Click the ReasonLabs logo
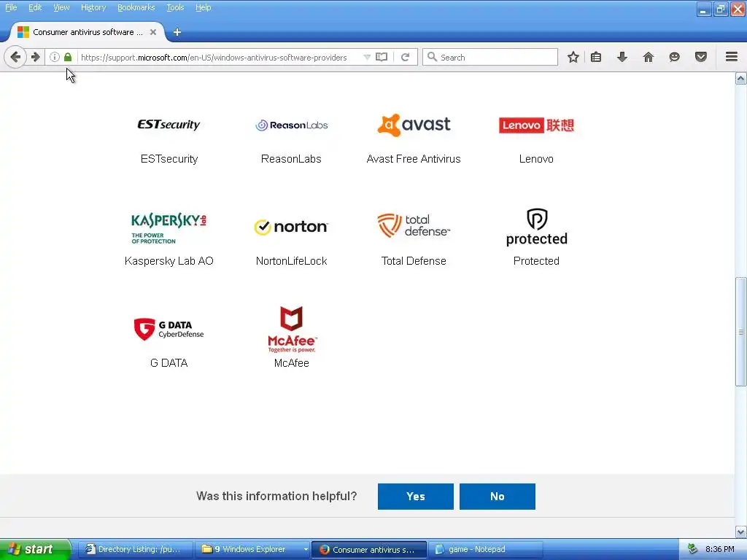 tap(291, 125)
